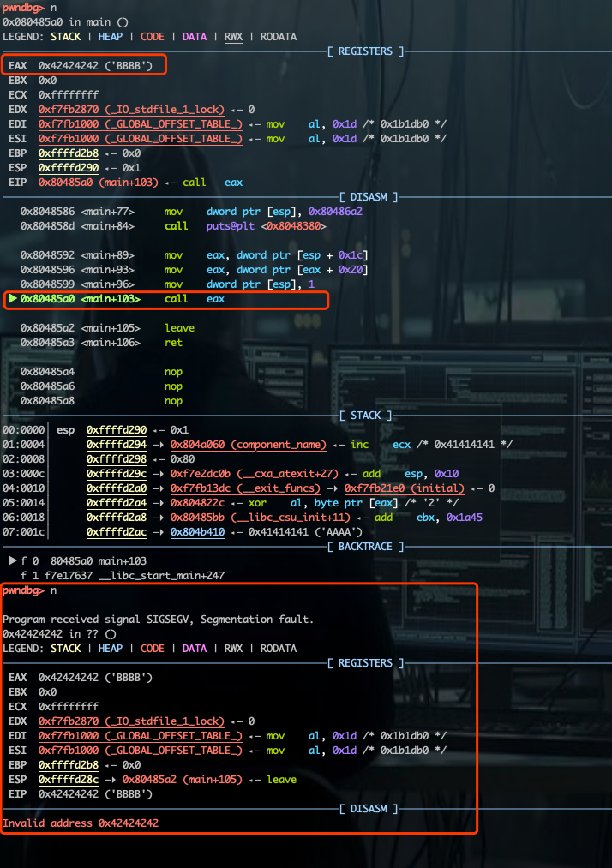Click '0xf7fb21e0 (initial)' in the stack

click(405, 488)
